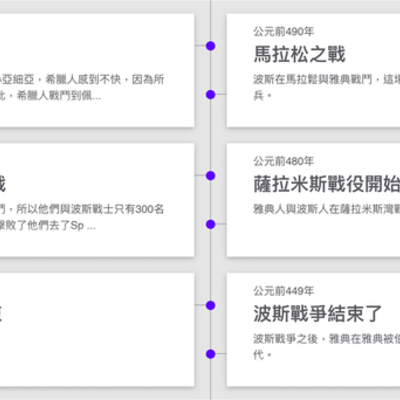Open the 波斯戰爭結束了 event title

(317, 314)
